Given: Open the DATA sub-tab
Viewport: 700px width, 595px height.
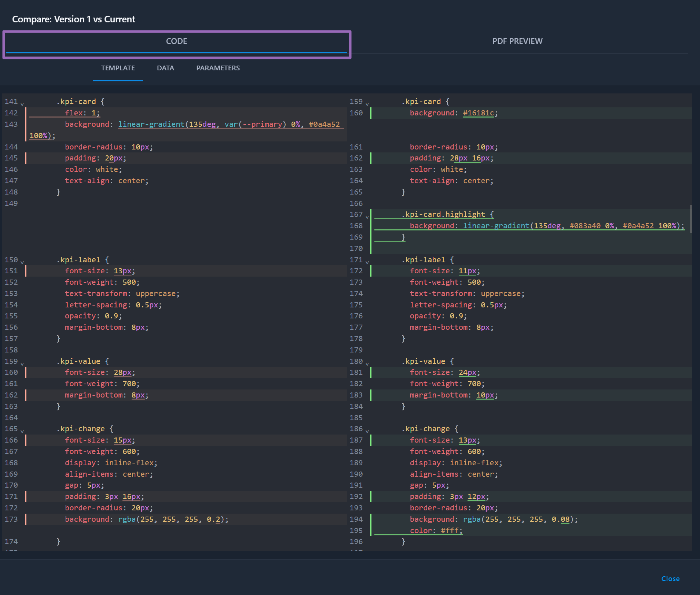Looking at the screenshot, I should click(x=165, y=68).
